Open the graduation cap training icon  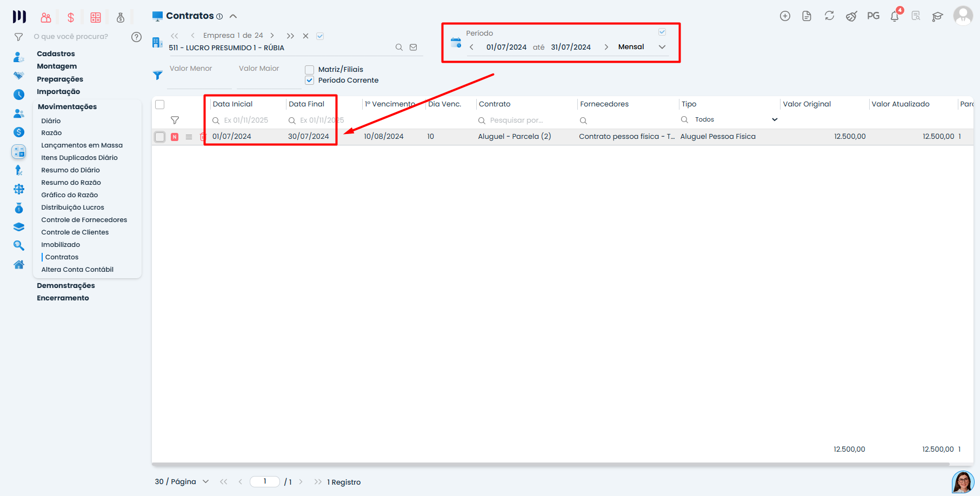(x=937, y=16)
